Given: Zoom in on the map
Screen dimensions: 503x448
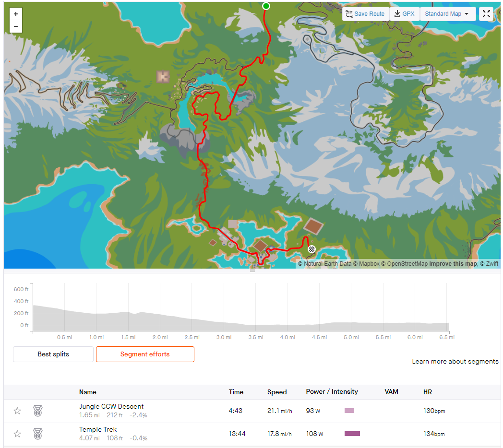Looking at the screenshot, I should [x=16, y=14].
